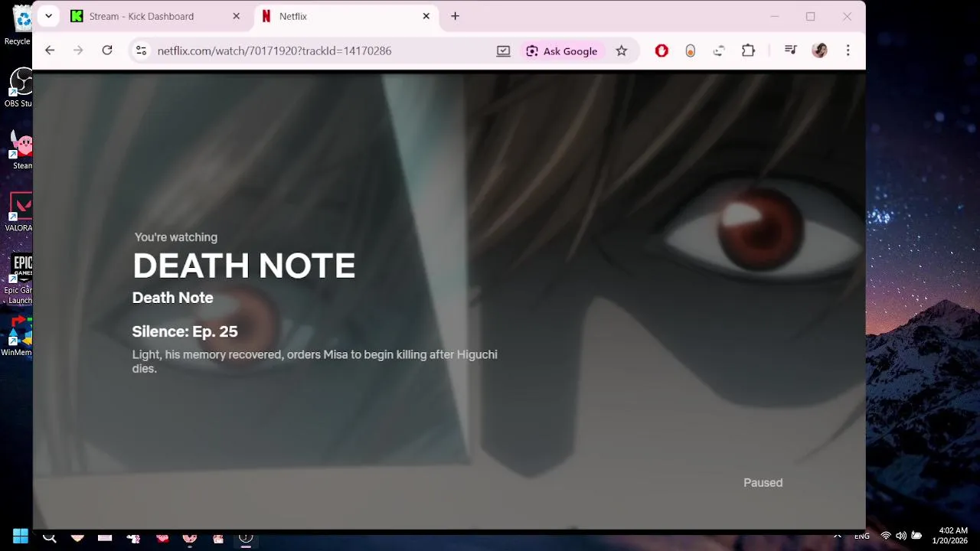Open the Epic Games Launcher desktop shortcut
The height and width of the screenshot is (551, 980).
[18, 279]
